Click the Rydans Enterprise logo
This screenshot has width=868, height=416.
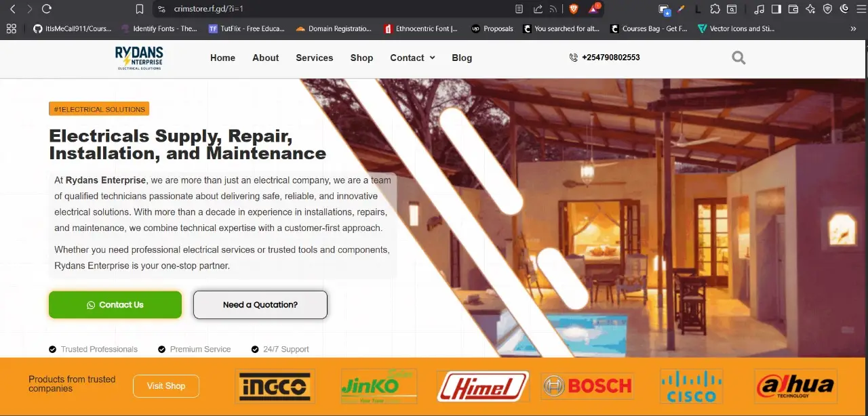(x=139, y=58)
